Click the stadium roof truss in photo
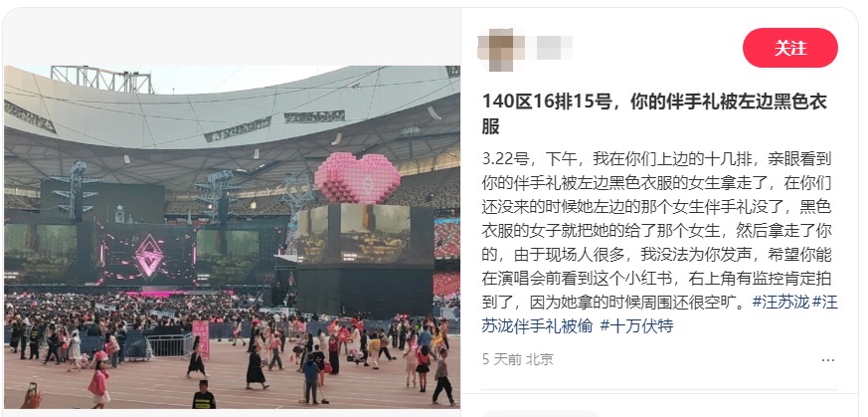The width and height of the screenshot is (868, 417). [102, 80]
